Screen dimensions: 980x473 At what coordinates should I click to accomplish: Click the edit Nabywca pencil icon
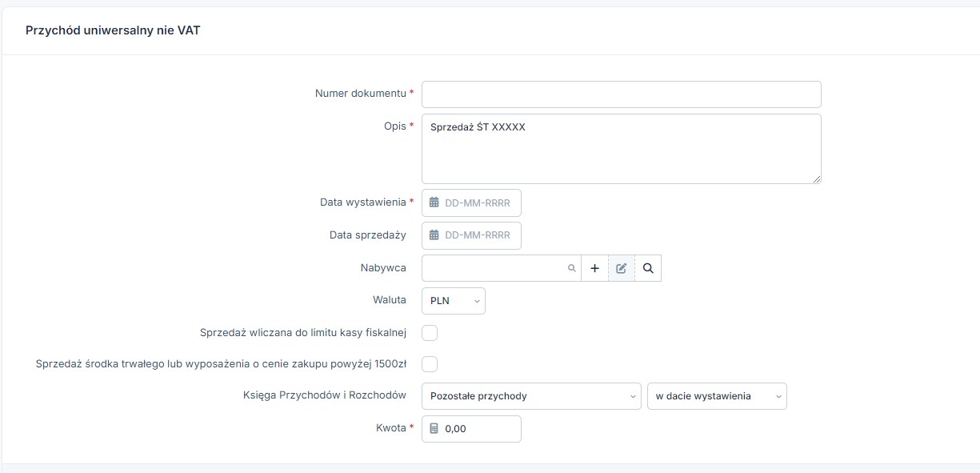pyautogui.click(x=621, y=269)
